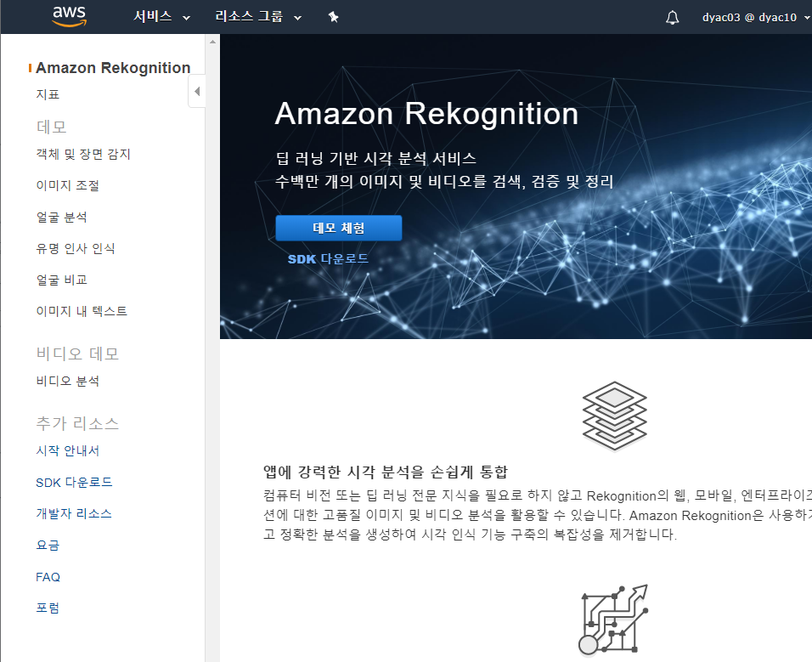The height and width of the screenshot is (662, 812).
Task: Open 이미지 조절 demo
Action: click(67, 185)
